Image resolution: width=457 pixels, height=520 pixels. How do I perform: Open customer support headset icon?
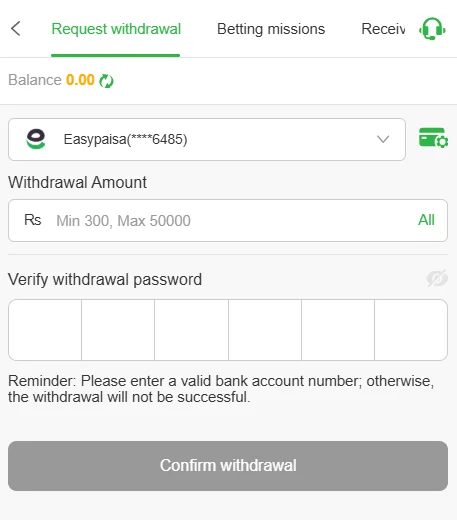click(432, 29)
